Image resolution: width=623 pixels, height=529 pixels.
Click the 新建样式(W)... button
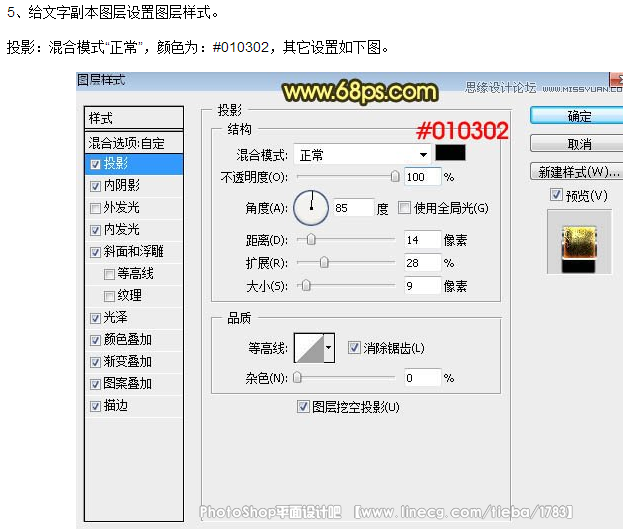pos(578,171)
